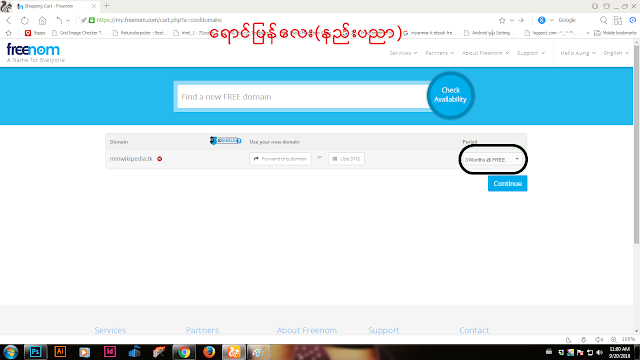This screenshot has width=640, height=360.
Task: Remove mmwikipedia.tk from the cart
Action: pyautogui.click(x=160, y=159)
